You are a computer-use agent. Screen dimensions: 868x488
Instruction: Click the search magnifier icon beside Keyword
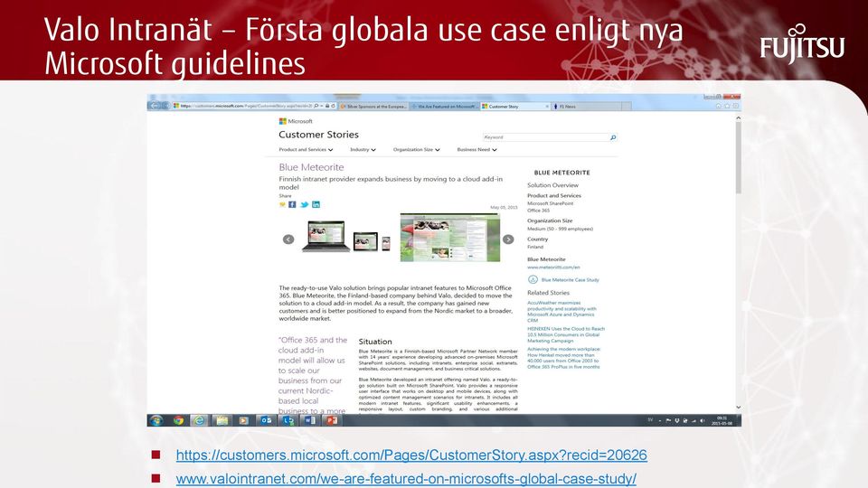[x=613, y=137]
